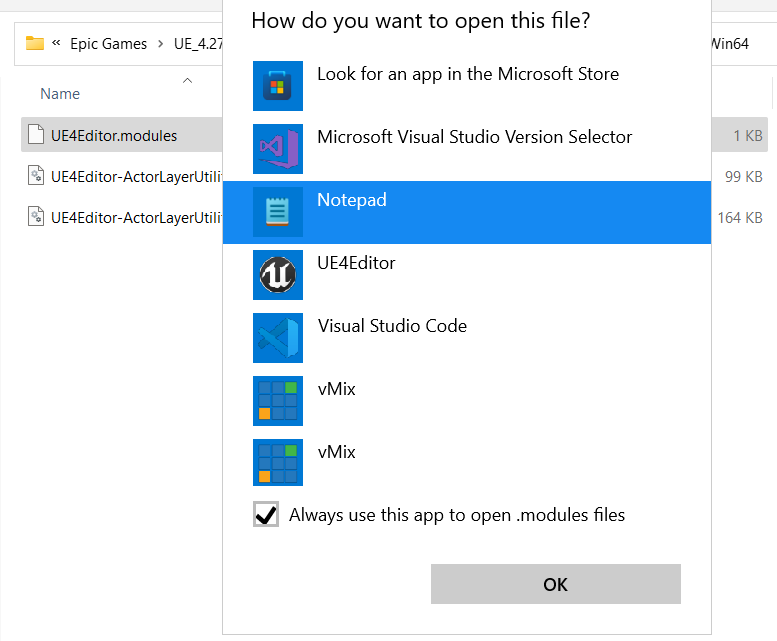Click the Visual Studio Code icon

coord(278,337)
